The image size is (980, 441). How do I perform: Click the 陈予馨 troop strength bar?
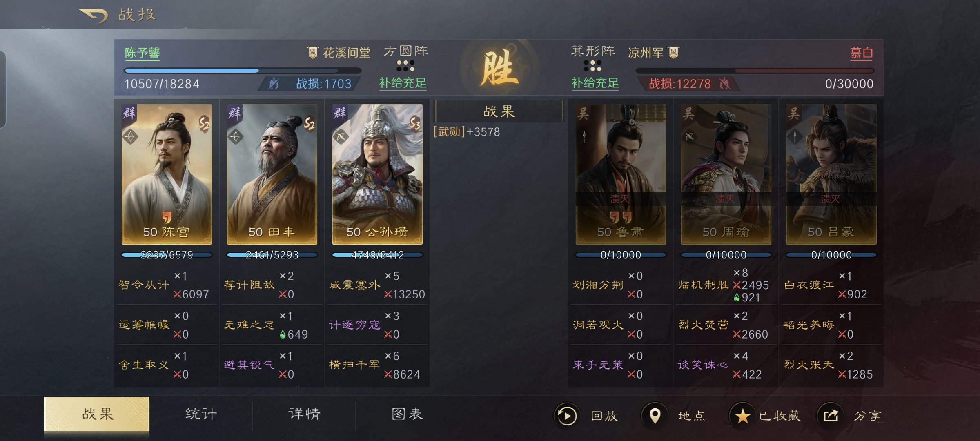(243, 71)
